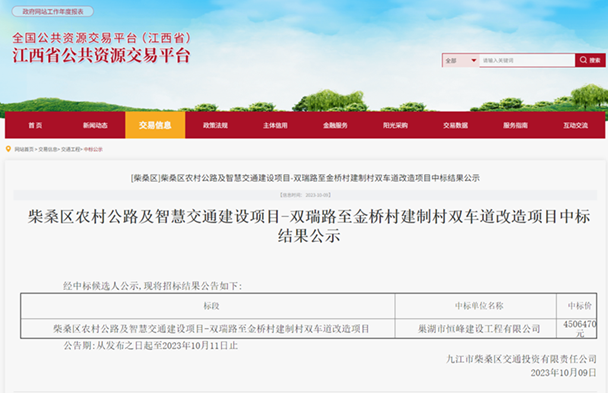Open the 金融服务 navigation tab
Viewport: 608px width, 393px height.
(x=335, y=125)
